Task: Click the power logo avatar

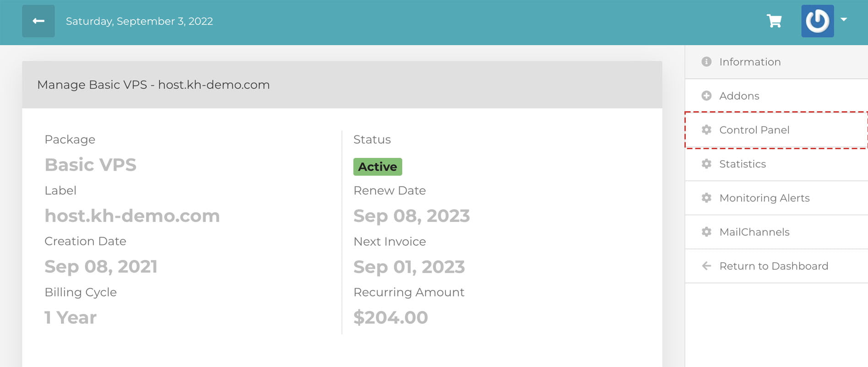Action: pos(817,21)
